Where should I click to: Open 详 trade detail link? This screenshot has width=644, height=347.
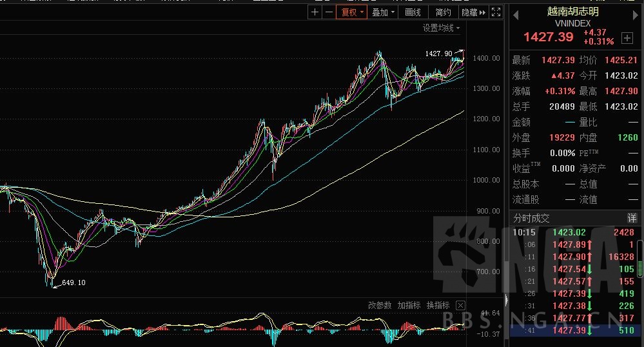pos(632,218)
